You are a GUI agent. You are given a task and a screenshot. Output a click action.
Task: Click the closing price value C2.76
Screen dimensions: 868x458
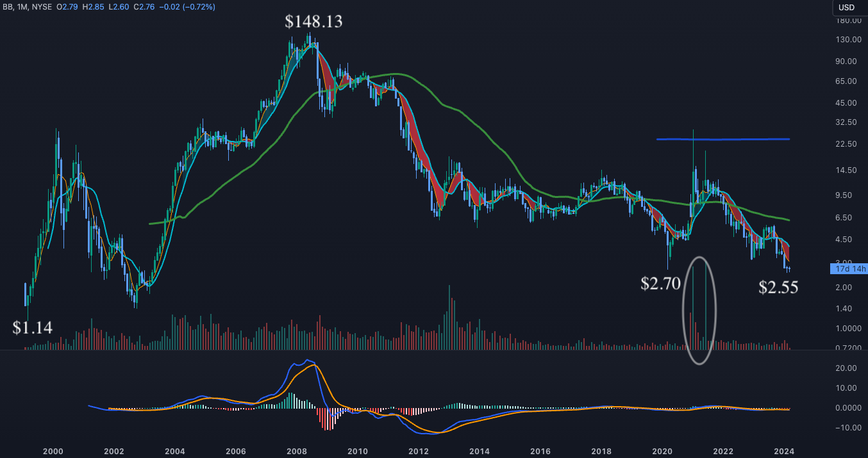(151, 6)
